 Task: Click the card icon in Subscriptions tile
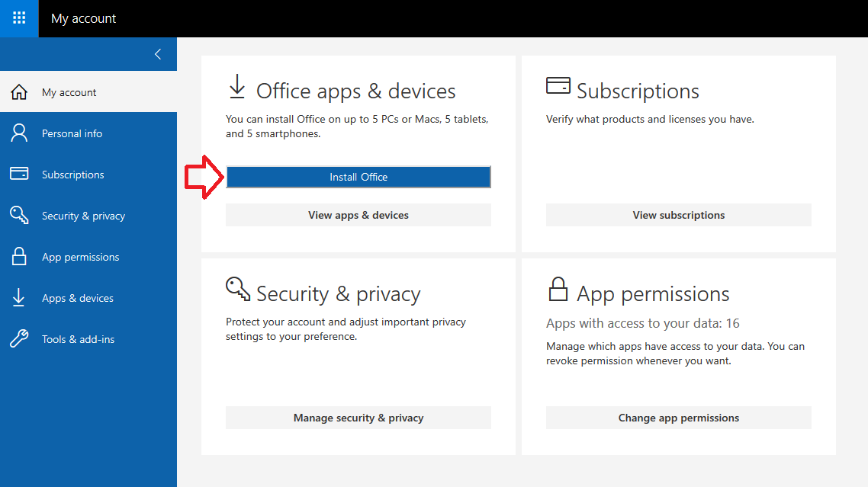pyautogui.click(x=558, y=85)
